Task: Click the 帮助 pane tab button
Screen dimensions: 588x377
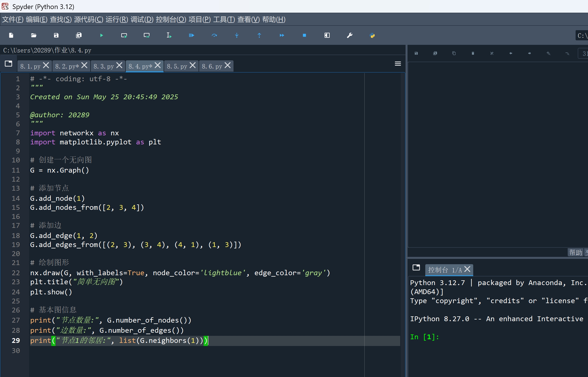Action: pyautogui.click(x=575, y=252)
